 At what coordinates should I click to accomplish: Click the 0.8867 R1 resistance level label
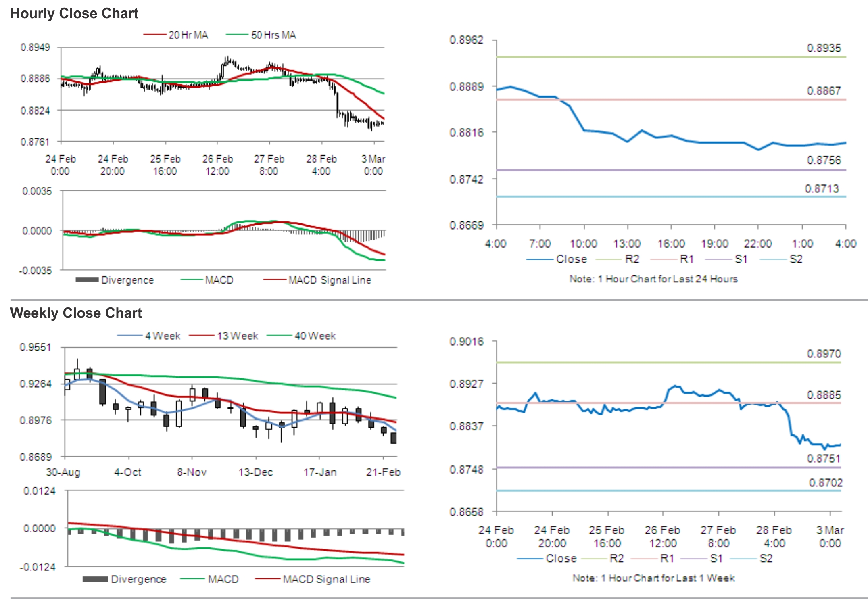coord(824,91)
